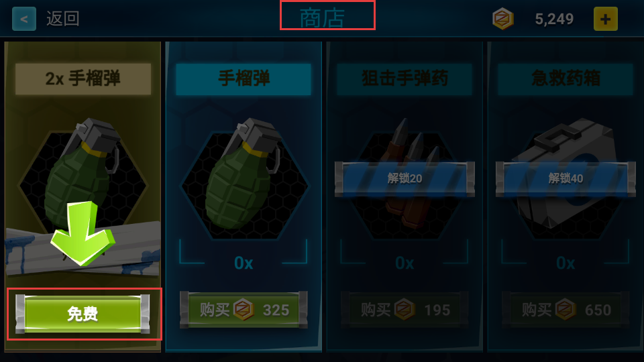Screen dimensions: 644x362
Task: Click the 5,249 coin balance
Action: tap(554, 19)
